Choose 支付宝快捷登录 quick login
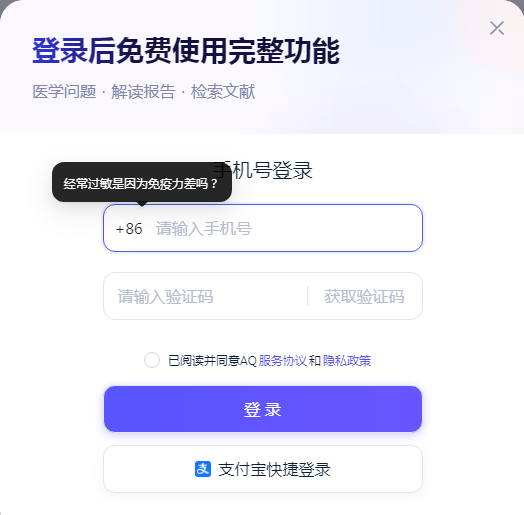This screenshot has height=515, width=524. click(x=263, y=469)
